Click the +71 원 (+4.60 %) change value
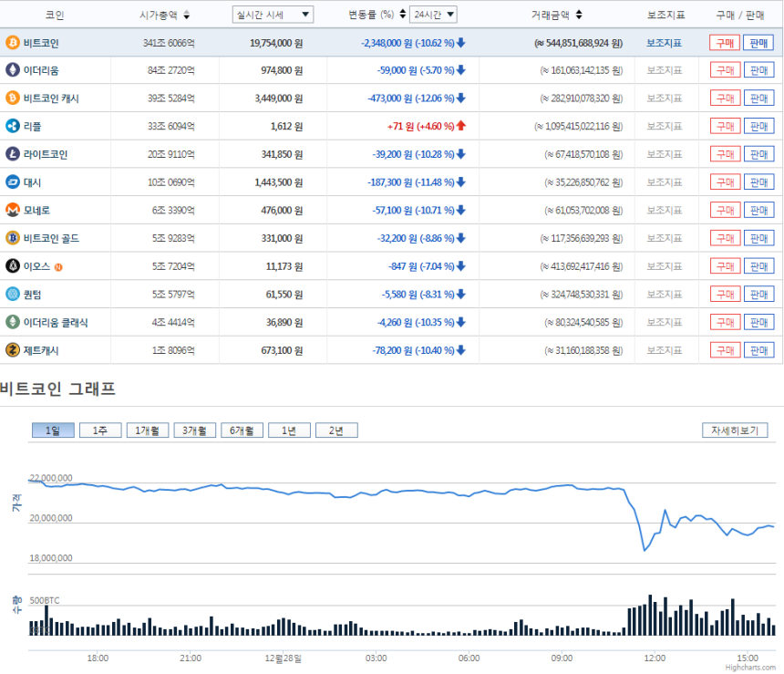This screenshot has width=784, height=674. (420, 126)
